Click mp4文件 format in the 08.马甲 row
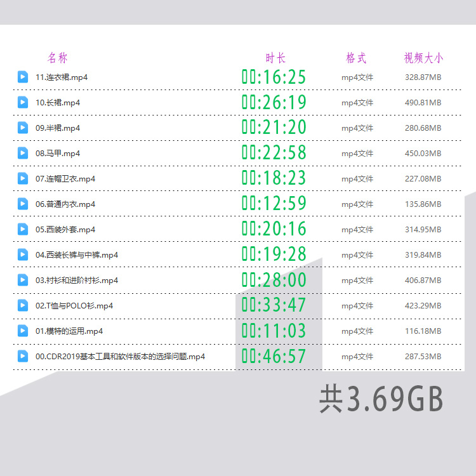476x476 pixels. pos(357,154)
